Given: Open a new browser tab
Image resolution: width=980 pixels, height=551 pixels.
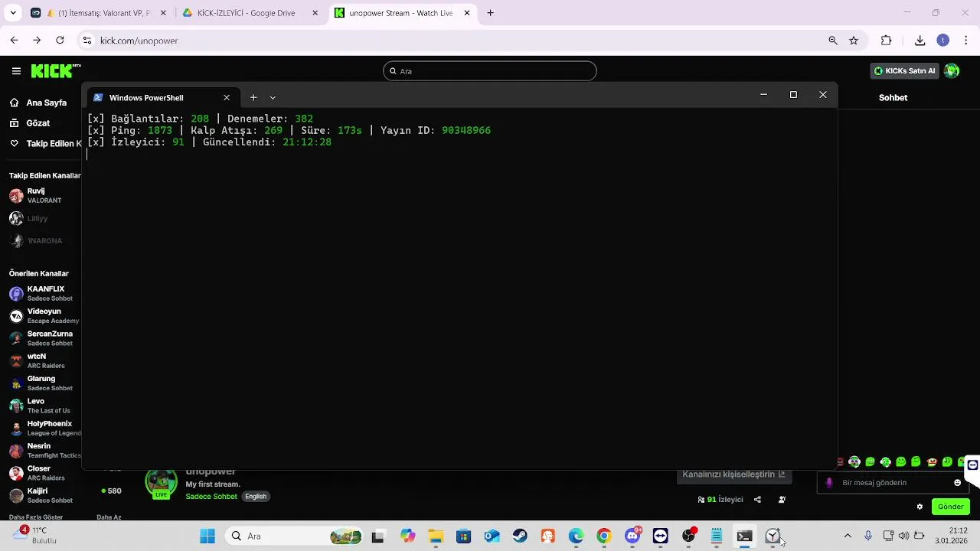Looking at the screenshot, I should (x=491, y=13).
